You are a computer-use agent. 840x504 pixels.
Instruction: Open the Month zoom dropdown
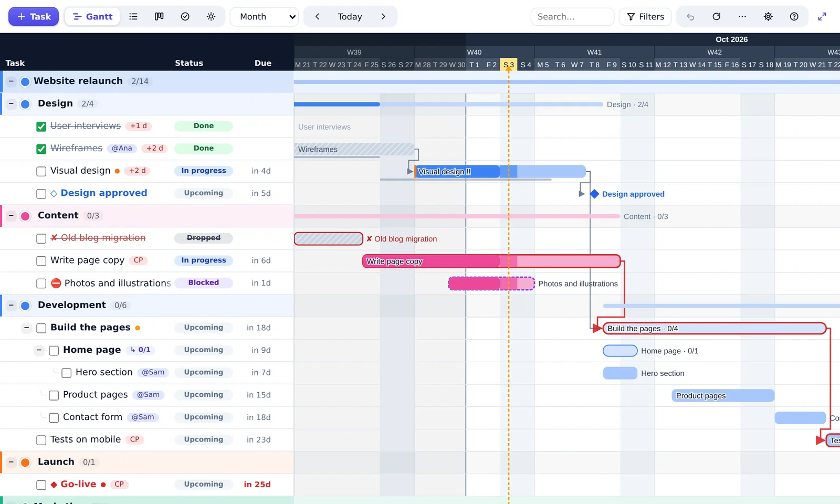click(264, 17)
